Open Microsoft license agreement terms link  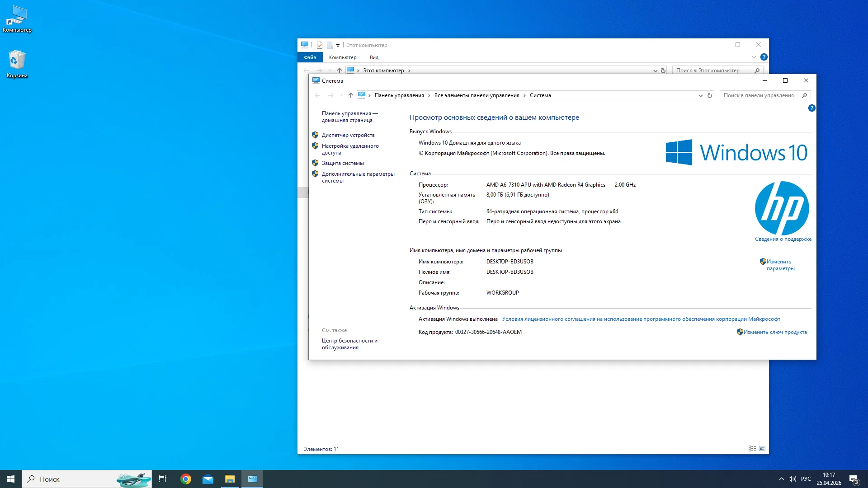click(641, 319)
